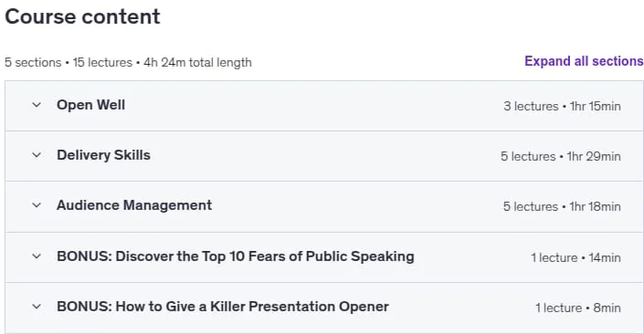Click the 1 lecture 8min label
Screen dimensions: 644x334
click(x=578, y=308)
